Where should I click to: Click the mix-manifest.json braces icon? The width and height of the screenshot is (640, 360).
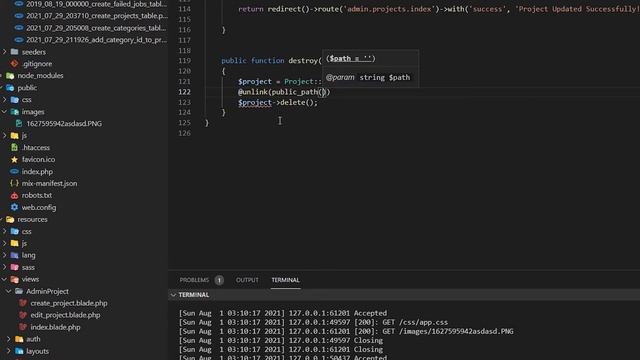point(15,183)
